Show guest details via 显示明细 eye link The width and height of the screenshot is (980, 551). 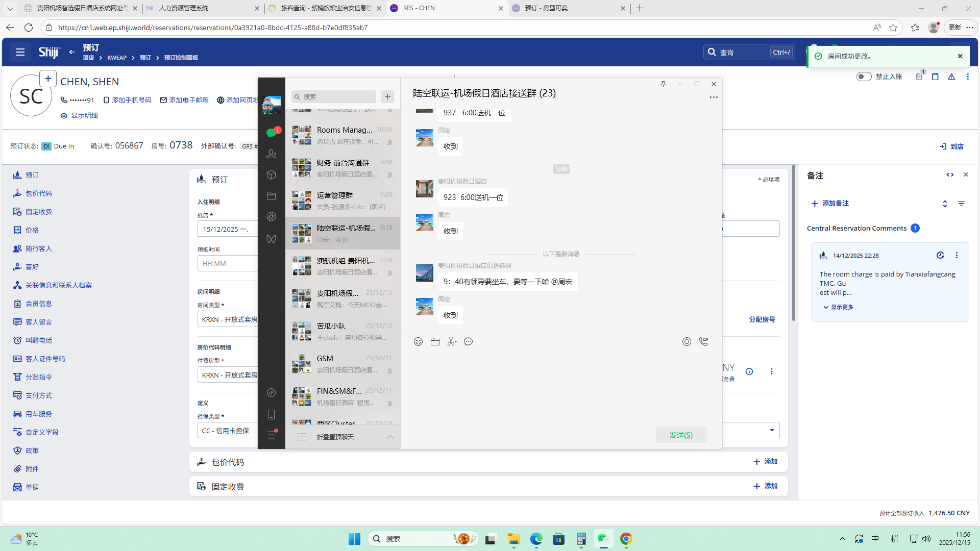(x=79, y=116)
